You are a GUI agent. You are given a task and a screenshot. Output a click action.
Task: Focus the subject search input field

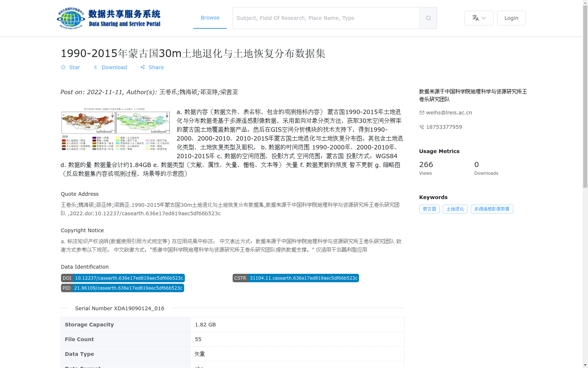point(326,18)
